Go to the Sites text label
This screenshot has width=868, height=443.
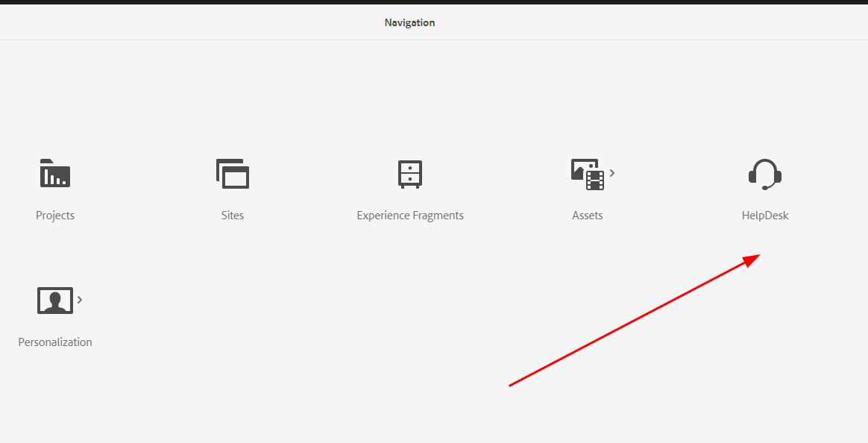pyautogui.click(x=233, y=216)
